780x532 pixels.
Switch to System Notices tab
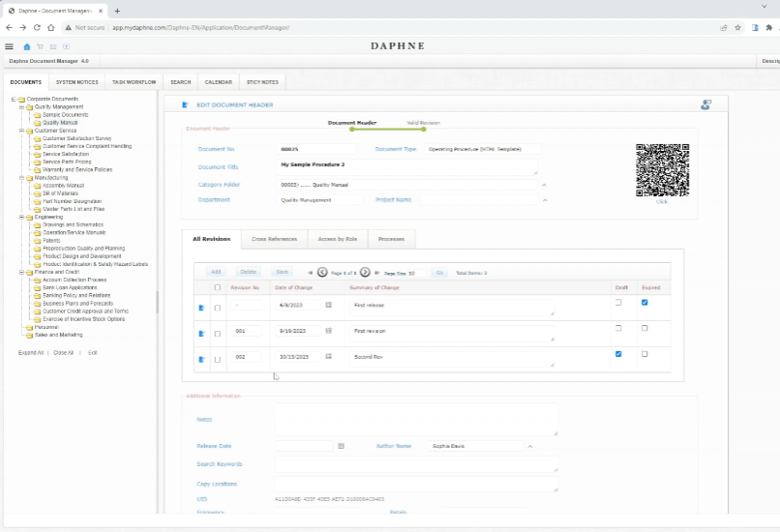(77, 82)
